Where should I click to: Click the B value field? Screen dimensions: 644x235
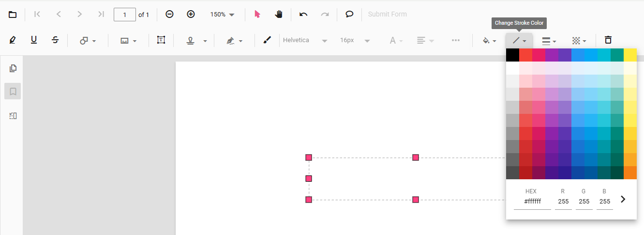pyautogui.click(x=605, y=201)
